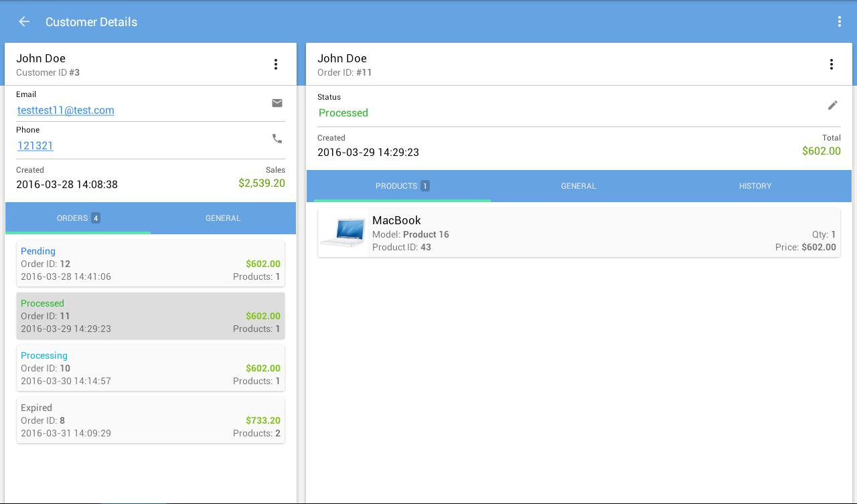Viewport: 857px width, 504px height.
Task: Click Order ID: #11 label
Action: (345, 72)
